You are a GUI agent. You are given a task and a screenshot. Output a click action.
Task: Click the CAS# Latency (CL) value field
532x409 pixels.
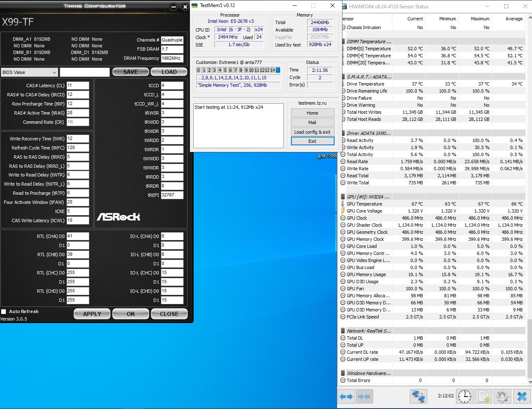pos(78,86)
